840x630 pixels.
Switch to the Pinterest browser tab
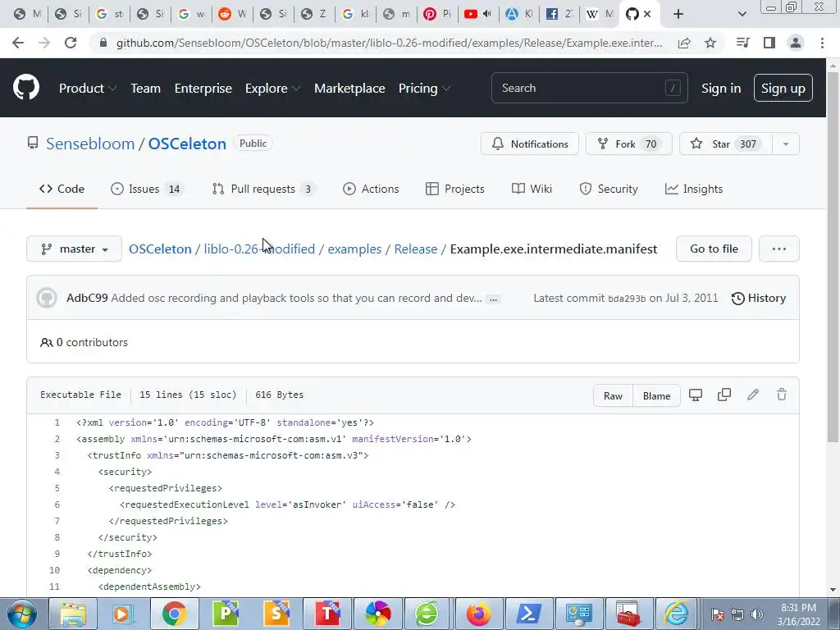tap(437, 14)
